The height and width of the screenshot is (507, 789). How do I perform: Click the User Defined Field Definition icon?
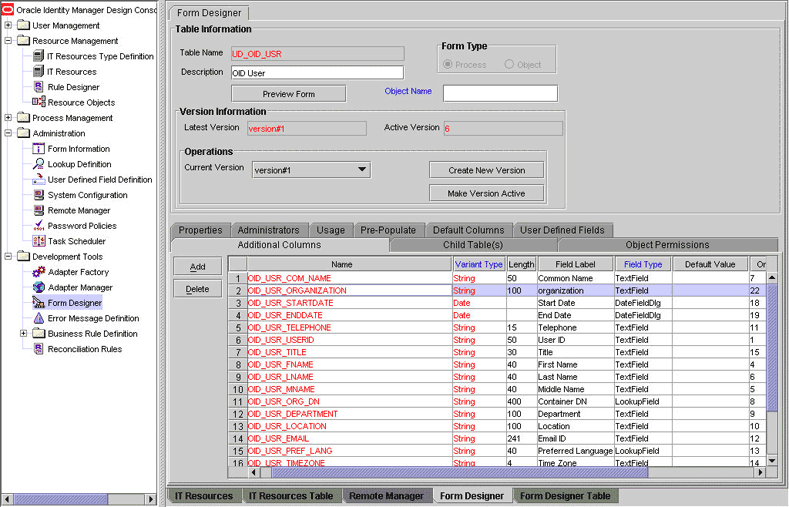[39, 179]
